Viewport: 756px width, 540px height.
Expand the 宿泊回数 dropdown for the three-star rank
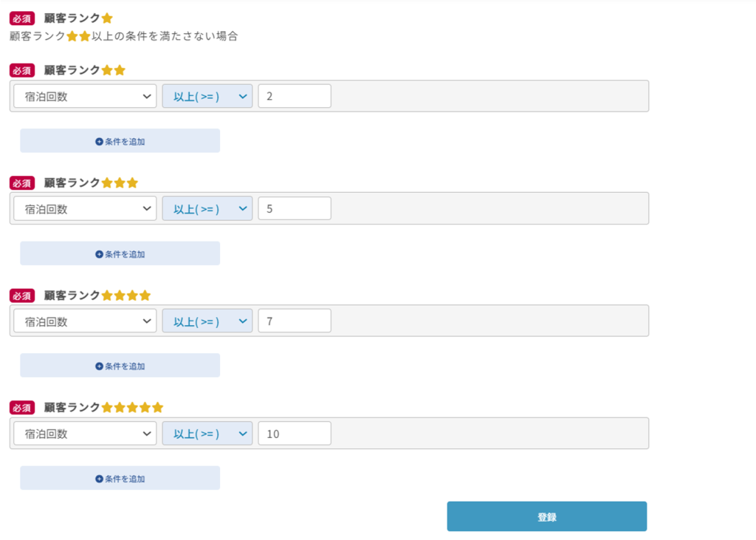pyautogui.click(x=85, y=209)
